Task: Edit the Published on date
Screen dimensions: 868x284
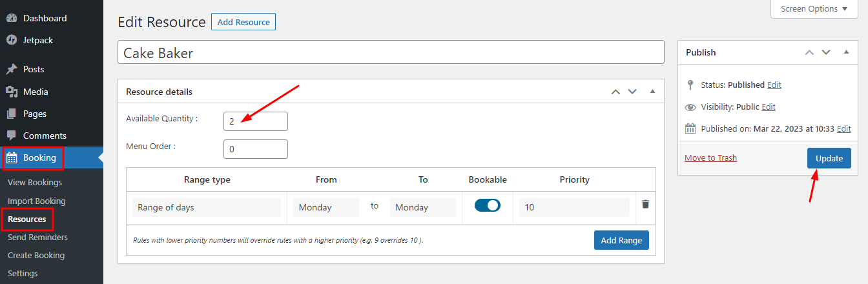Action: click(844, 129)
